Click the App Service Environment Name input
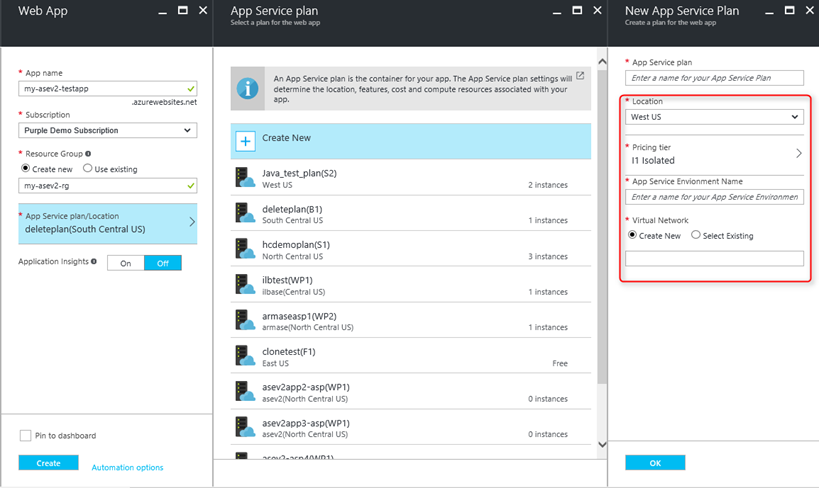The height and width of the screenshot is (488, 819). point(714,197)
